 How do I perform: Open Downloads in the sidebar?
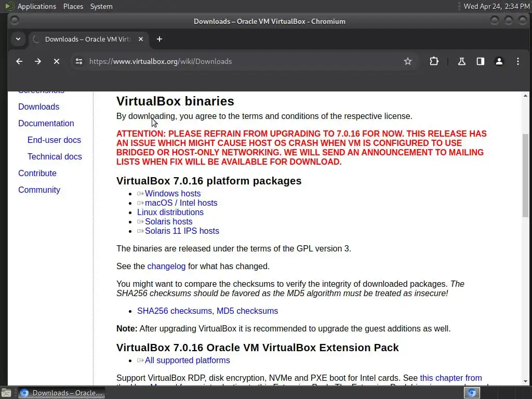38,107
